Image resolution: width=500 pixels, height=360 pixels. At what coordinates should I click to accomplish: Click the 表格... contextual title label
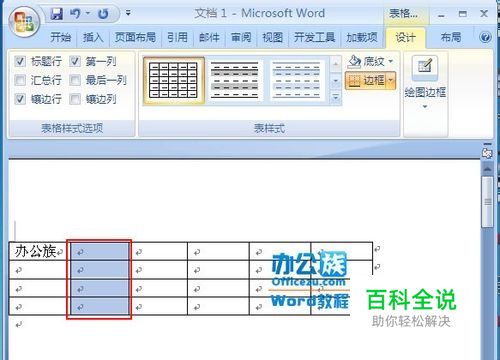403,14
